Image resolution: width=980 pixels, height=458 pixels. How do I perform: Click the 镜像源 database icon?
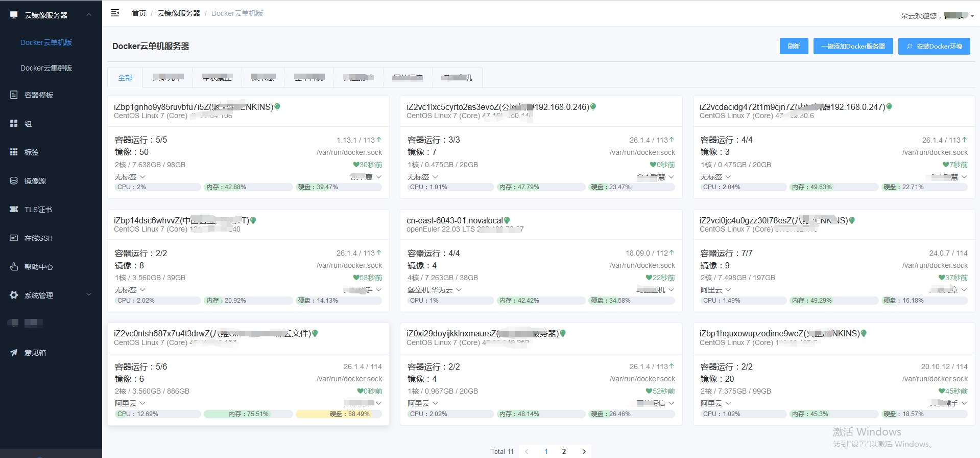coord(14,180)
